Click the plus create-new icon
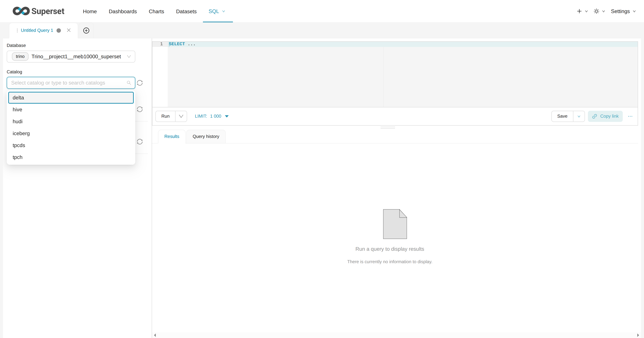 point(579,11)
